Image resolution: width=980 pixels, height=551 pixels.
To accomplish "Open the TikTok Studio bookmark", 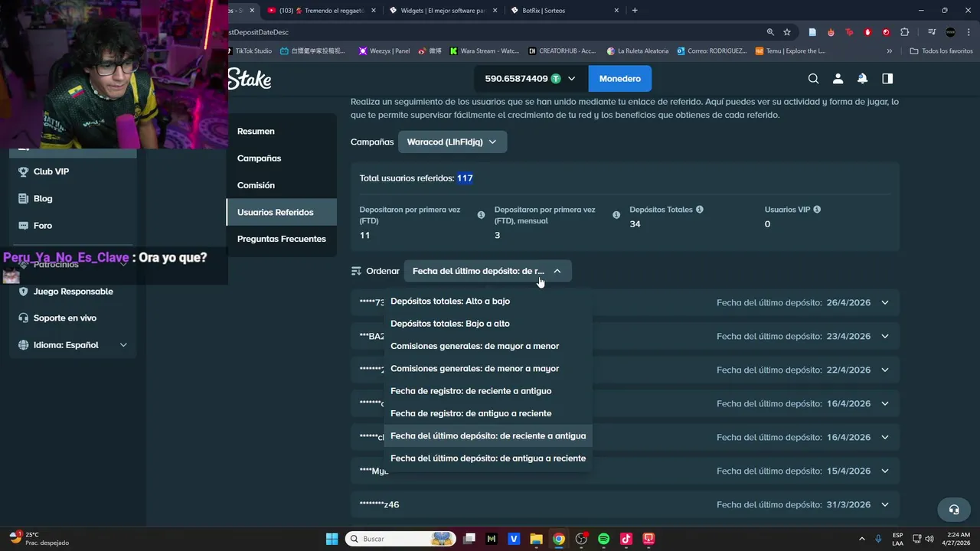I will 250,51.
